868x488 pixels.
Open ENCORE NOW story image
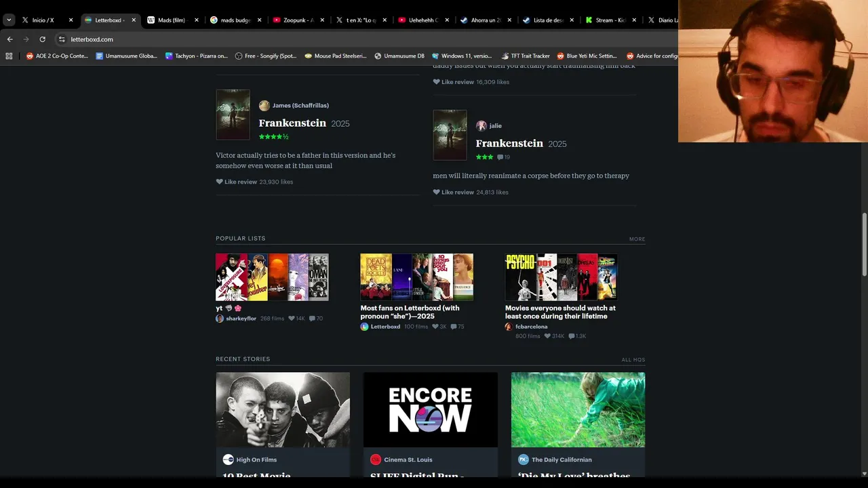click(431, 409)
